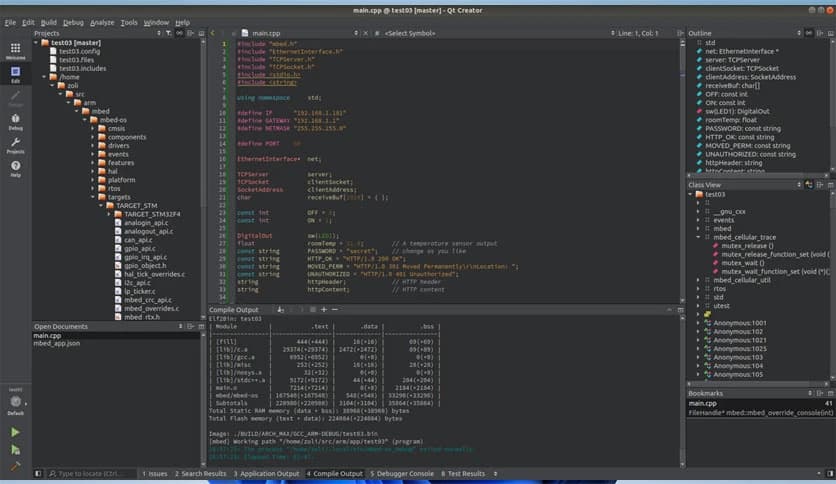Open the Projects mode wrench icon

[15, 145]
